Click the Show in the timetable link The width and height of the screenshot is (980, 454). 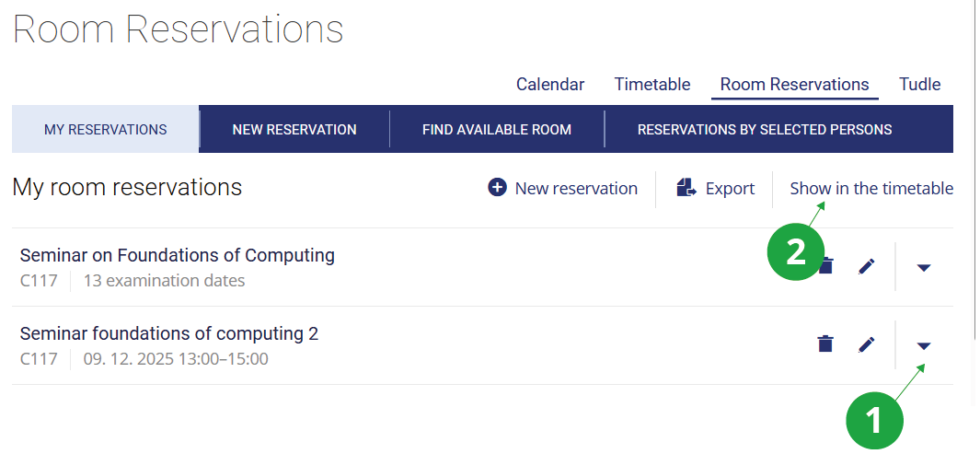[871, 188]
